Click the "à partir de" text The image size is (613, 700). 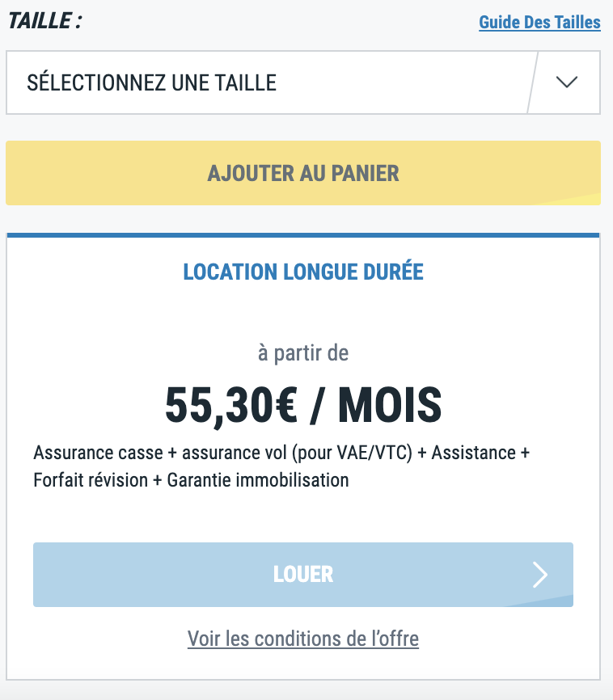pyautogui.click(x=303, y=352)
